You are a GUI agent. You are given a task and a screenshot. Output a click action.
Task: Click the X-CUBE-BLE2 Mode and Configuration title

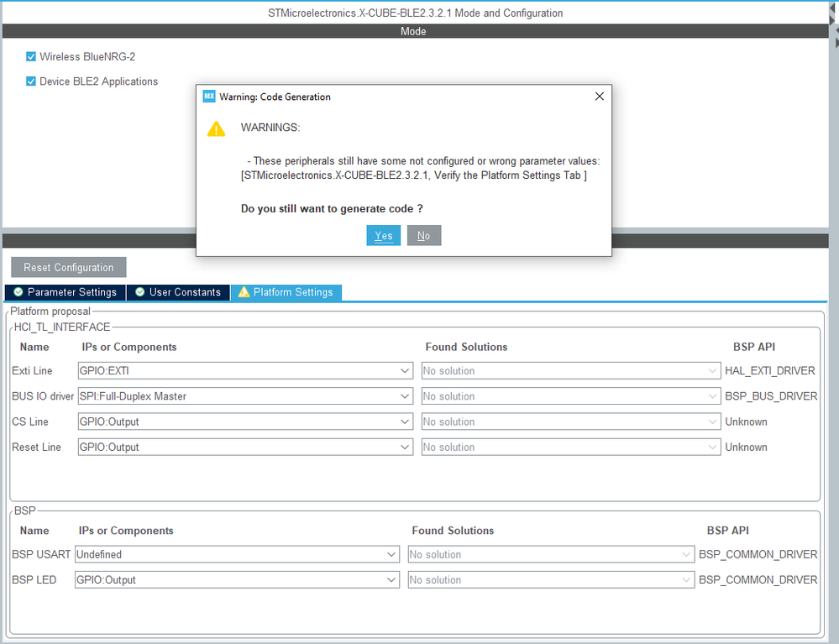coord(415,13)
